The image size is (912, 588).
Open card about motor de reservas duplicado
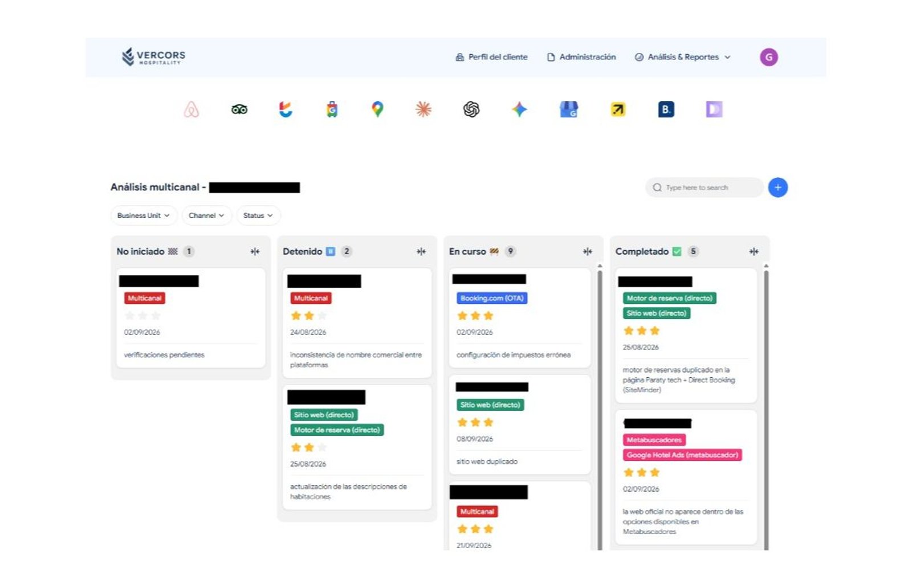pos(686,336)
